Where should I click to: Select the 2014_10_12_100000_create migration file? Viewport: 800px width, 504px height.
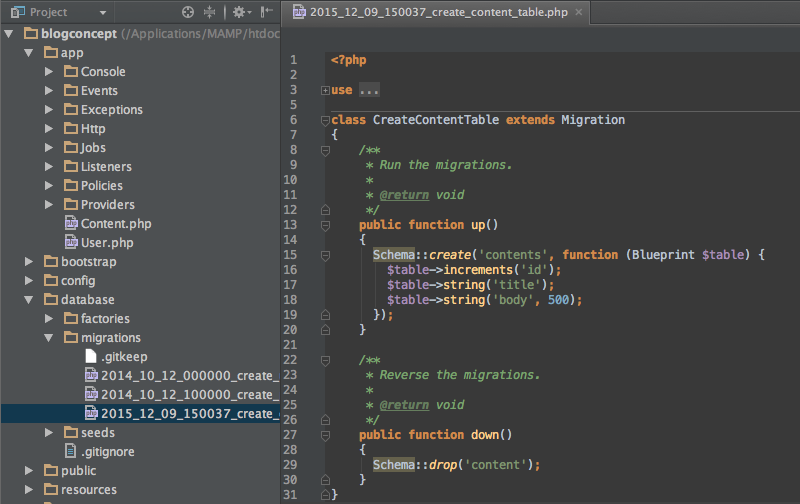click(x=180, y=395)
